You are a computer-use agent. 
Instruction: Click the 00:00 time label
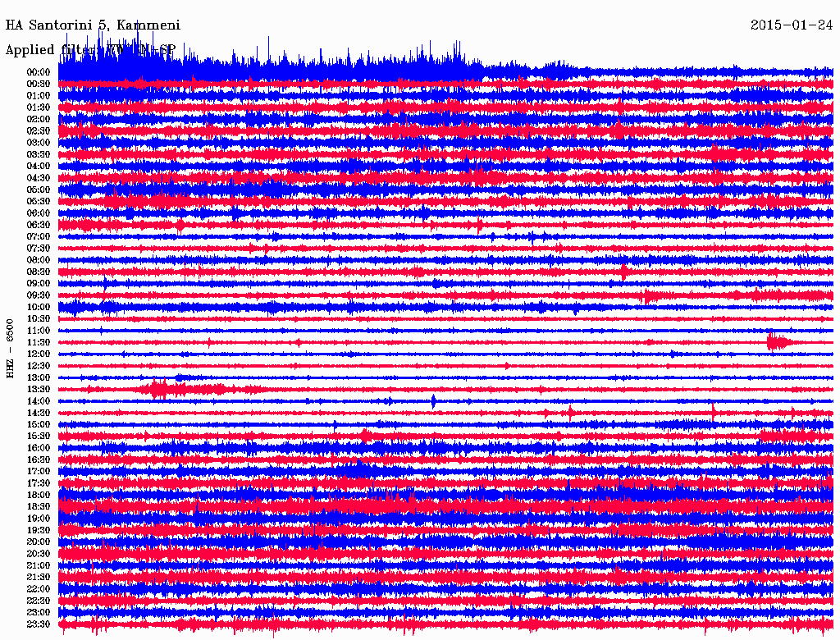pyautogui.click(x=39, y=72)
